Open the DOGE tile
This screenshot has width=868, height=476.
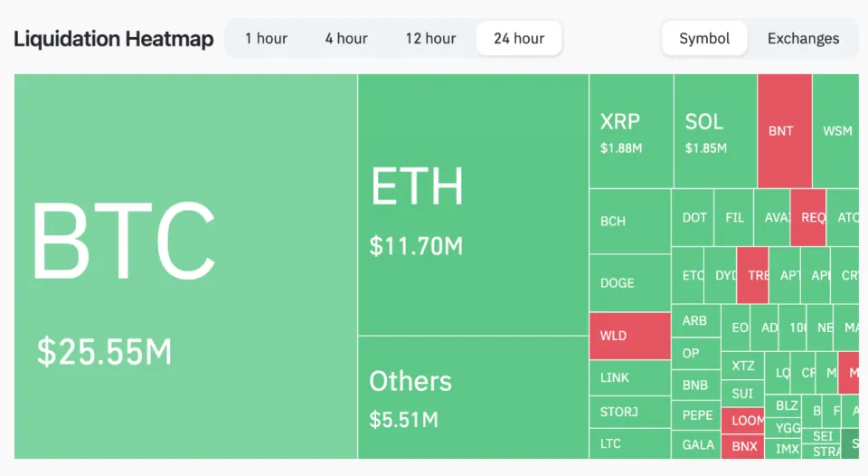coord(630,282)
